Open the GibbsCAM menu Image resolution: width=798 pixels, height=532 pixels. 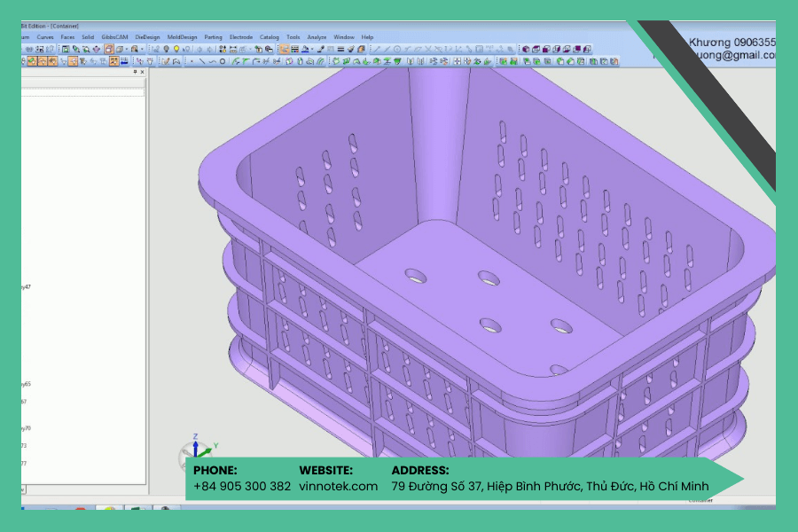point(114,37)
